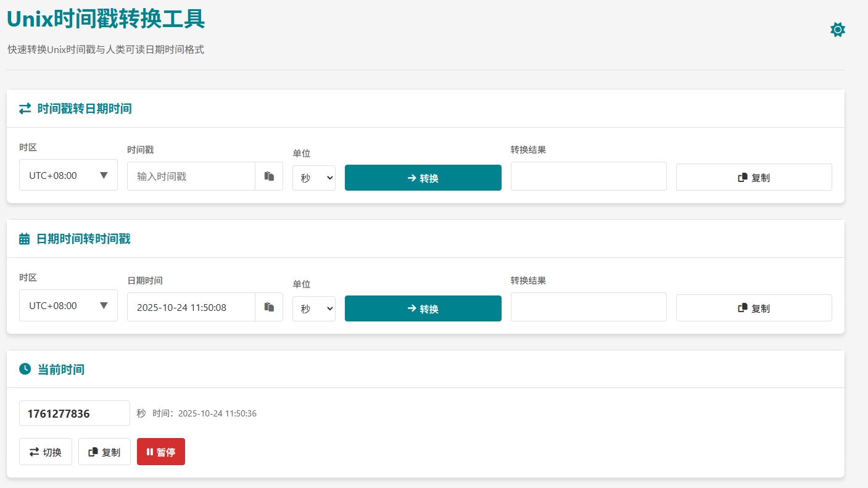Viewport: 868px width, 488px height.
Task: Copy the timestamp-to-date conversion result
Action: pyautogui.click(x=753, y=178)
